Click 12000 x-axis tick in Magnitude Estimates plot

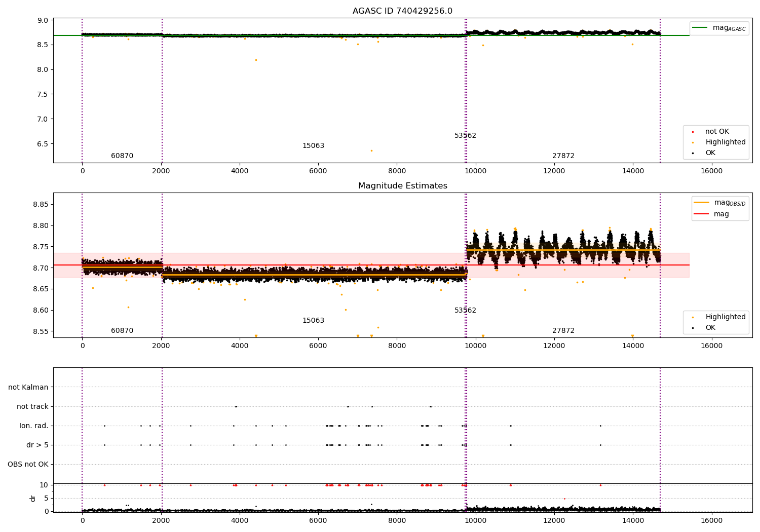coord(554,346)
